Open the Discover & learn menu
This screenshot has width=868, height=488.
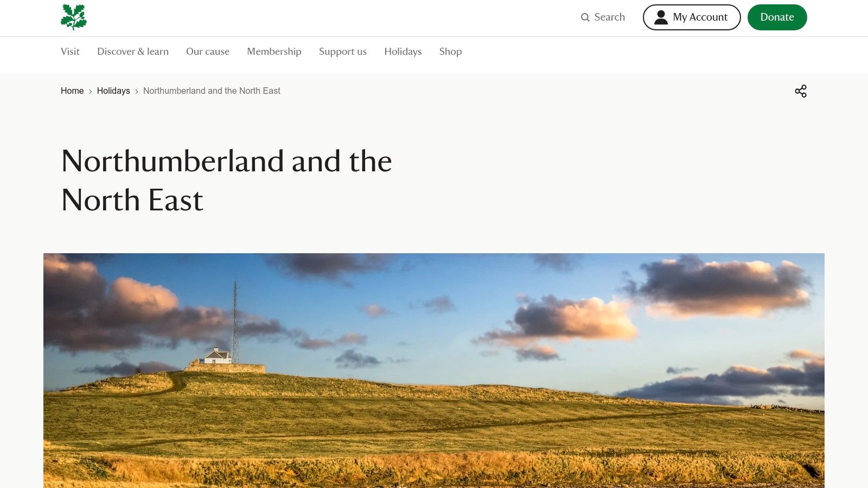[133, 52]
